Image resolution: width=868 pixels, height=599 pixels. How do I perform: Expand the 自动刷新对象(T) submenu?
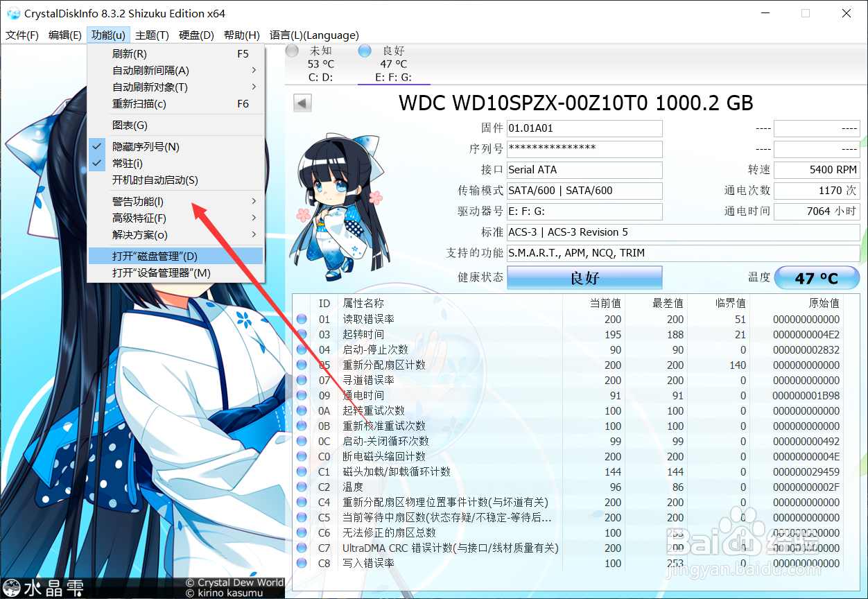pyautogui.click(x=175, y=87)
